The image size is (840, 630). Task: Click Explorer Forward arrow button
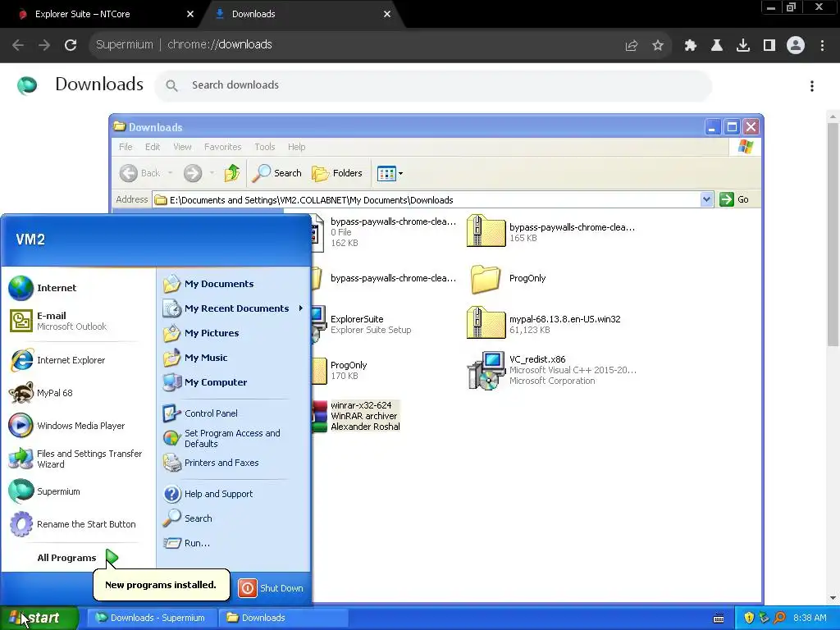(193, 173)
